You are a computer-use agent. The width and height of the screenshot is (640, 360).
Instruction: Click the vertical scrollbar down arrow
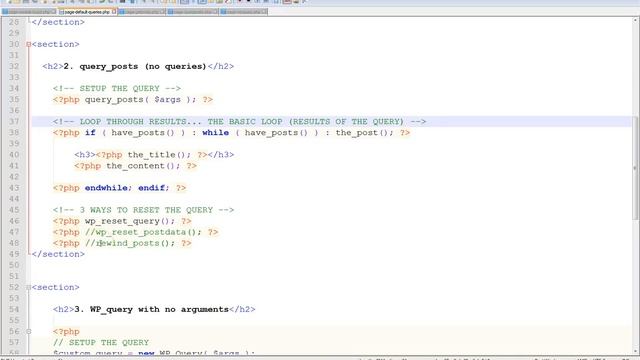pyautogui.click(x=636, y=351)
